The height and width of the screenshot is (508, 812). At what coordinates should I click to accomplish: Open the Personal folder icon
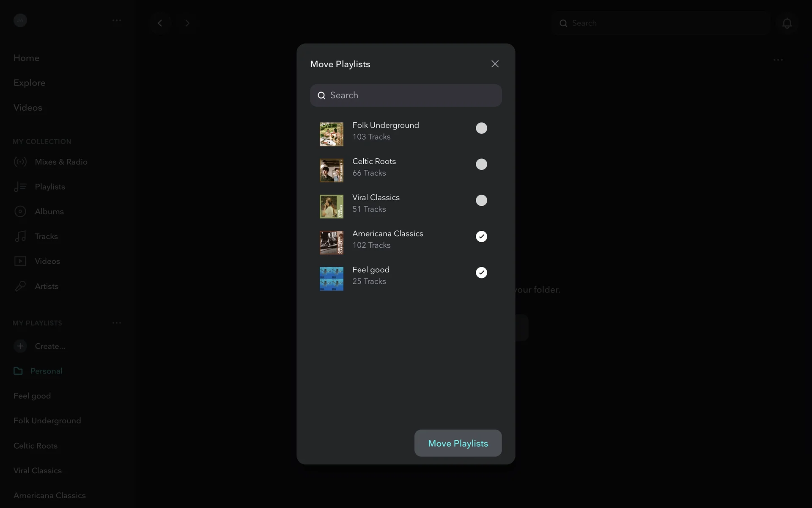click(x=18, y=371)
